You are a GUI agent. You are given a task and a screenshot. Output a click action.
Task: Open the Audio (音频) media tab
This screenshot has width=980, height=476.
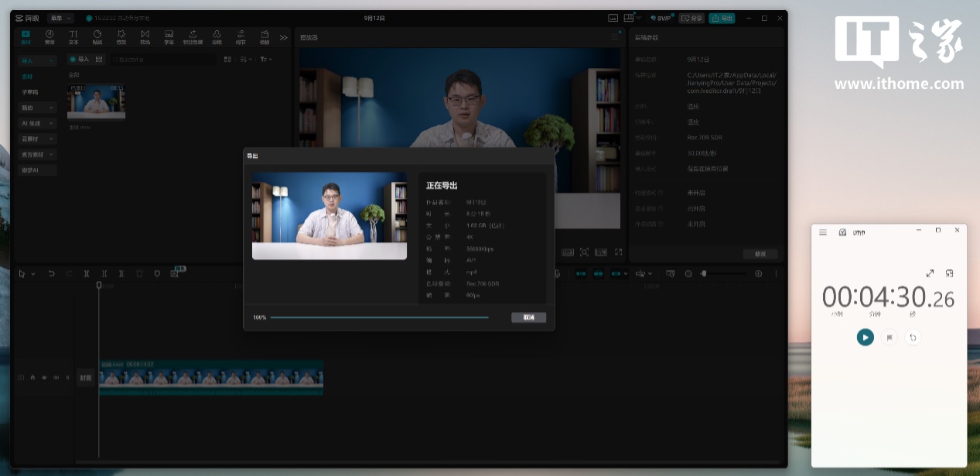(x=50, y=36)
